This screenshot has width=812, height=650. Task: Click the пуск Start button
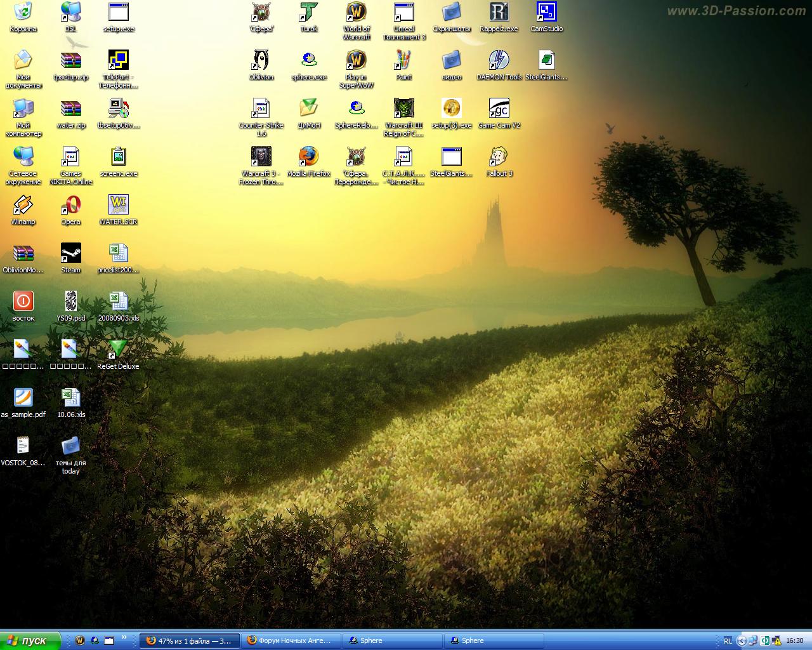[30, 640]
